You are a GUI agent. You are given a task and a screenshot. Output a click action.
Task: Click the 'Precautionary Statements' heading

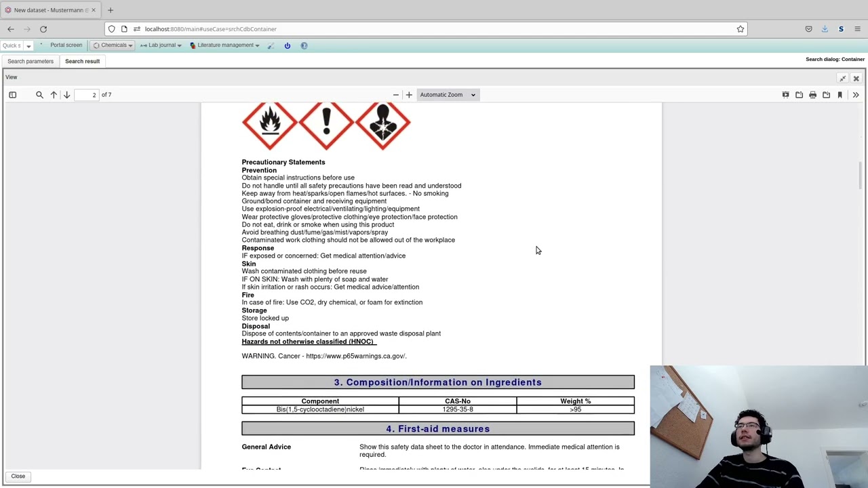(283, 162)
